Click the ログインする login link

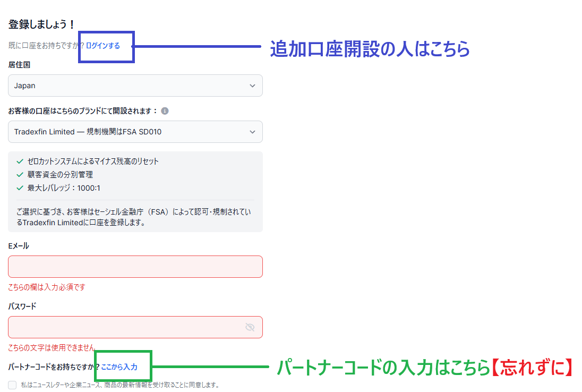pos(103,46)
